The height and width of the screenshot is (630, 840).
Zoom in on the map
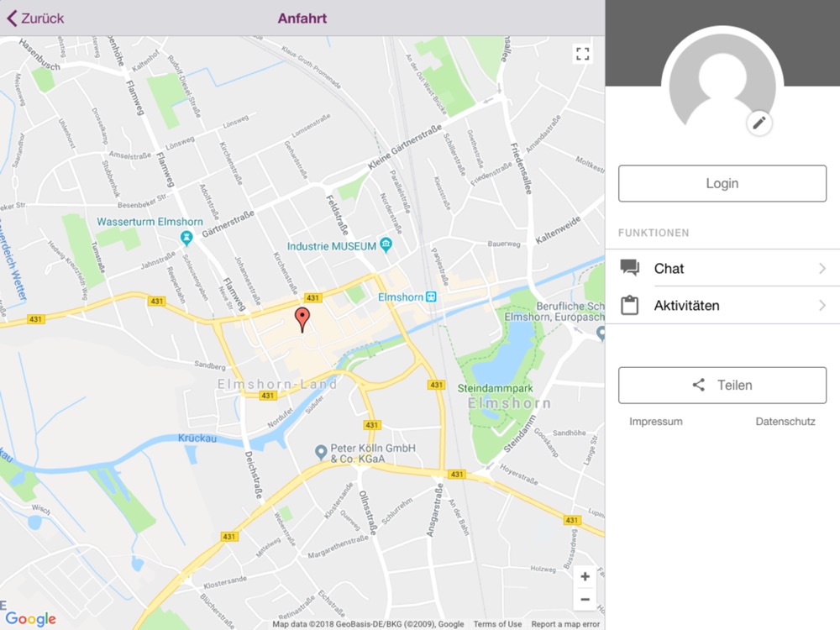pos(585,577)
